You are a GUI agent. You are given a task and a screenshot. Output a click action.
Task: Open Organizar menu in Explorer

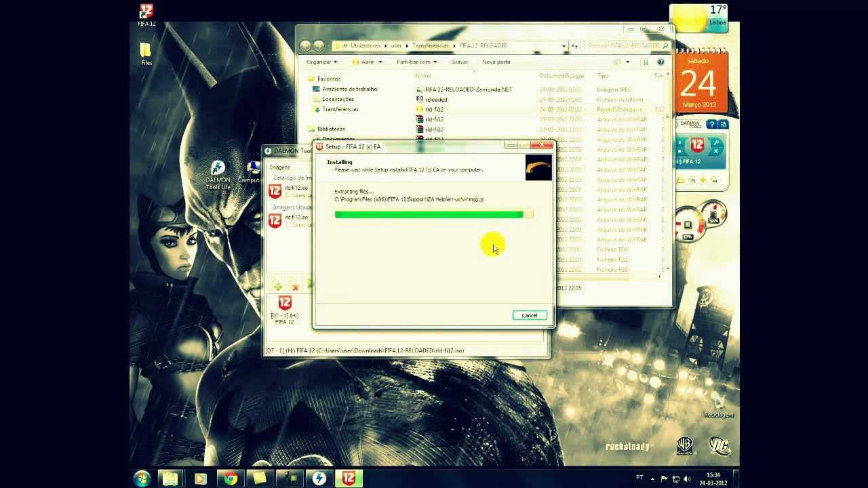point(321,62)
